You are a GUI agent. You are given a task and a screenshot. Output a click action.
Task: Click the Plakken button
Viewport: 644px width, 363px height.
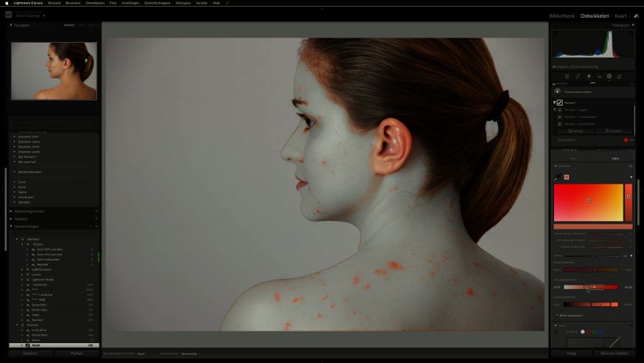tap(76, 353)
